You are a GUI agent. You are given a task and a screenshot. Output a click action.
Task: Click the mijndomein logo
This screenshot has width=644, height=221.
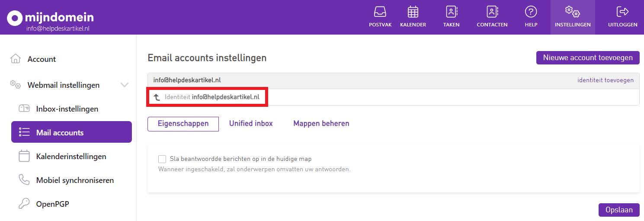click(x=50, y=18)
